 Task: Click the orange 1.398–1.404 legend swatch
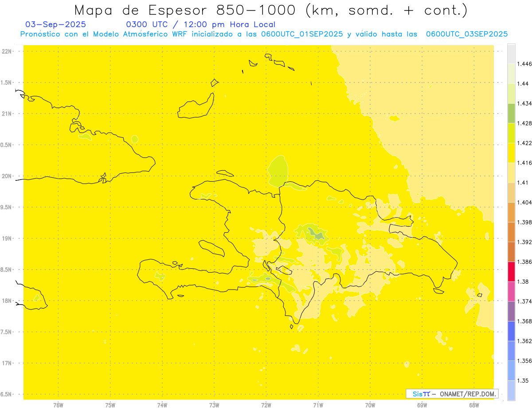click(x=511, y=212)
